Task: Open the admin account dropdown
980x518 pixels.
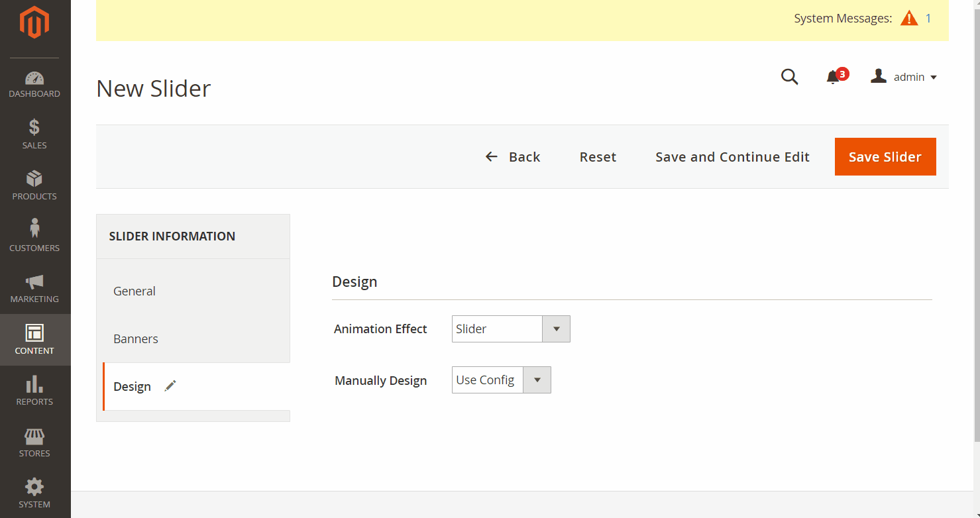Action: tap(904, 77)
